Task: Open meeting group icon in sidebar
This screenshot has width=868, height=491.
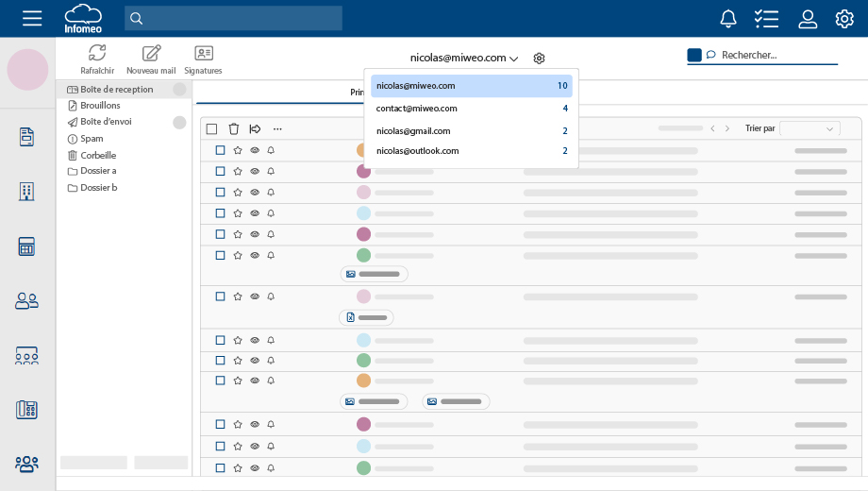Action: 26,355
